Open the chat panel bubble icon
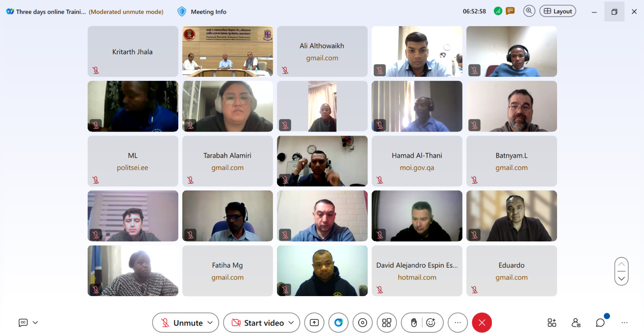The width and height of the screenshot is (644, 336). coord(600,323)
